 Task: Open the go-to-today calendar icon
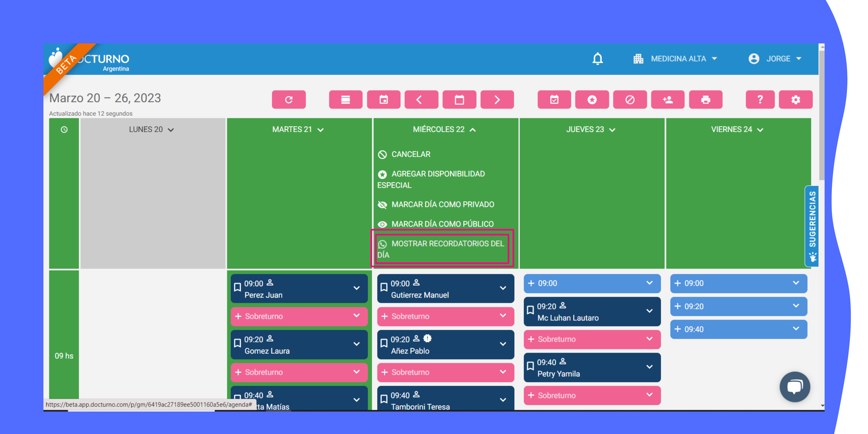pyautogui.click(x=384, y=99)
